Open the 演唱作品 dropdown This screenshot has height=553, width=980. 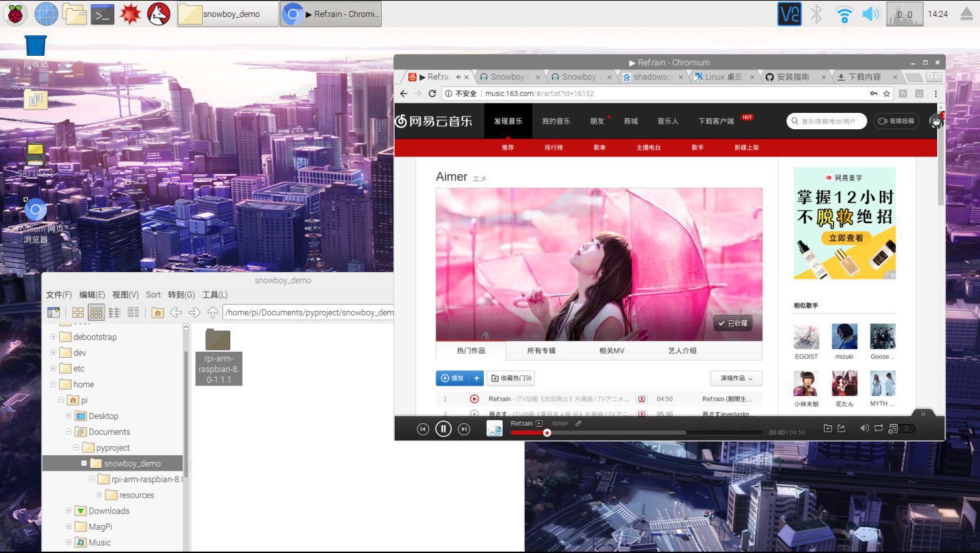point(736,378)
